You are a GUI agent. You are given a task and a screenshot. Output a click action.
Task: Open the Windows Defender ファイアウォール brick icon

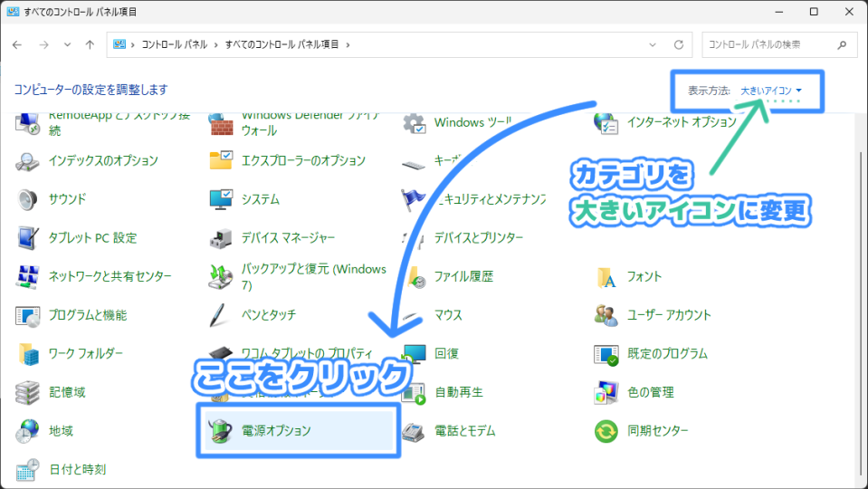tap(221, 123)
